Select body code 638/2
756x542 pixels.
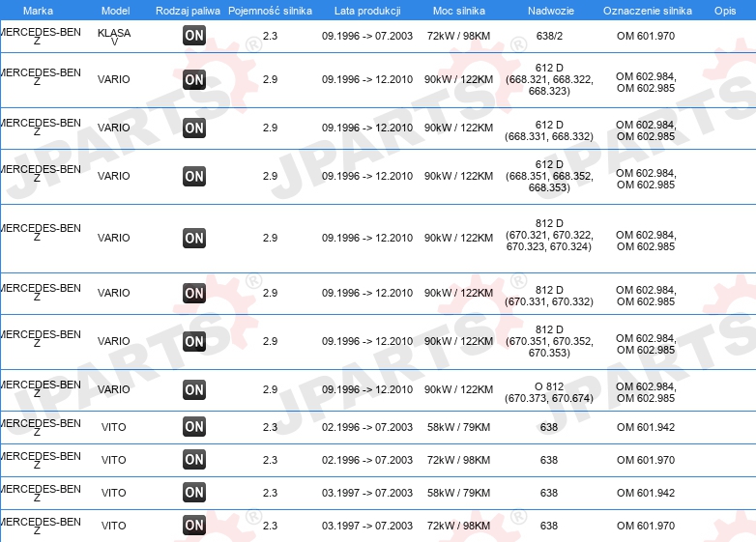coord(549,36)
